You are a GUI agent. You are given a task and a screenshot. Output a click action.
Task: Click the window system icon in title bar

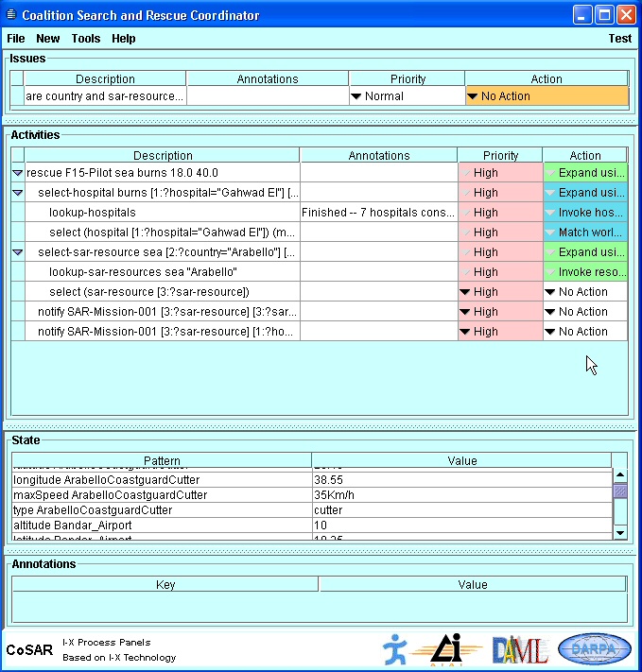tap(11, 15)
